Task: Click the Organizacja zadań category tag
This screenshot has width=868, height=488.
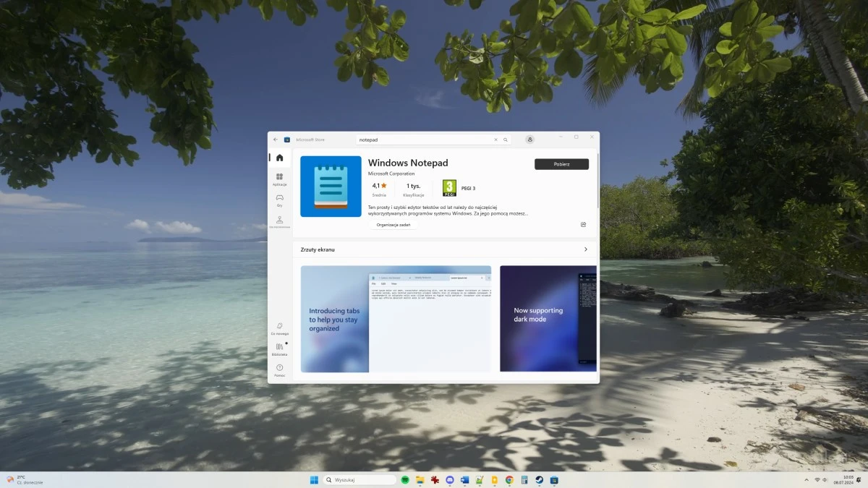Action: [x=393, y=225]
